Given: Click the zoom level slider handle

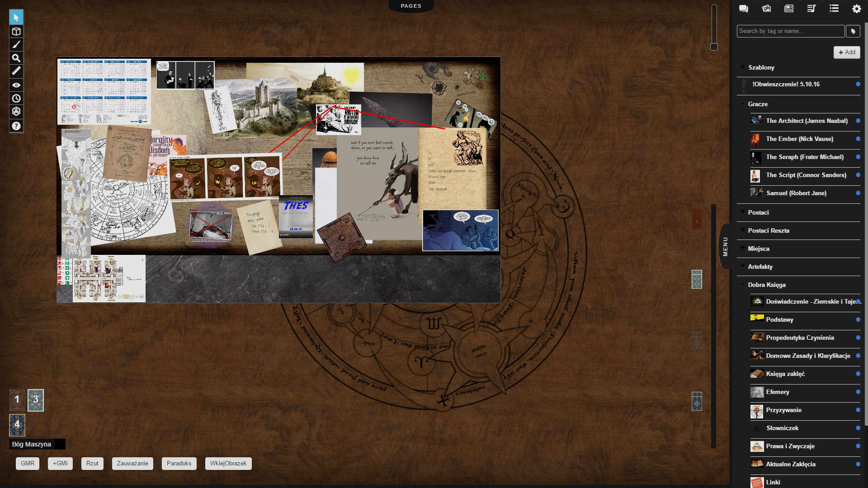Looking at the screenshot, I should click(714, 47).
